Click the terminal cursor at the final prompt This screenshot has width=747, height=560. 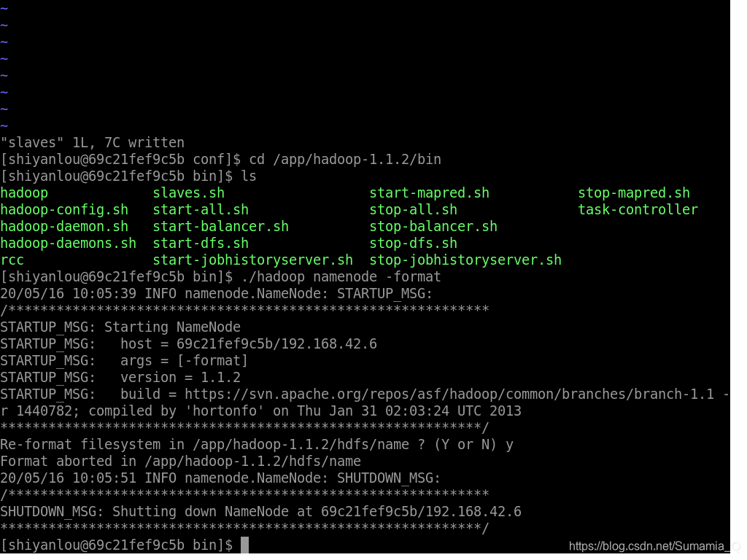pyautogui.click(x=245, y=545)
